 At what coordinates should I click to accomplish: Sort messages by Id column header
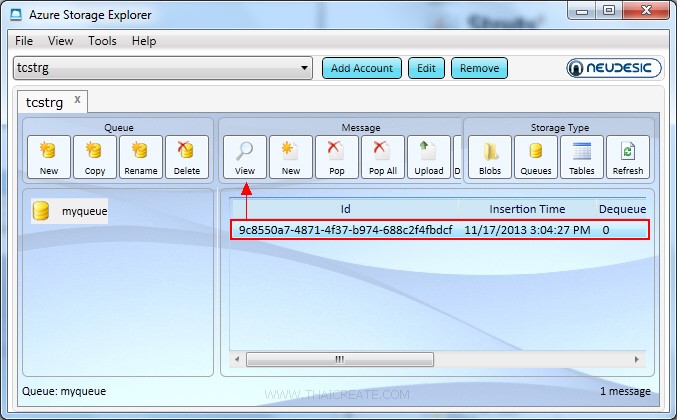(345, 209)
